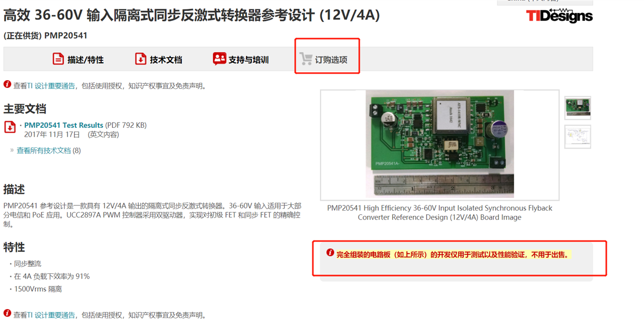Image resolution: width=644 pixels, height=319 pixels.
Task: Open the PMP20541 Test Results PDF link
Action: pos(64,125)
